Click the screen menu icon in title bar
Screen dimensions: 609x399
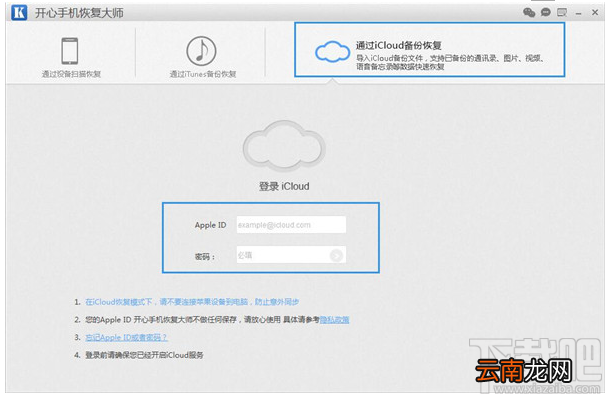pos(562,12)
